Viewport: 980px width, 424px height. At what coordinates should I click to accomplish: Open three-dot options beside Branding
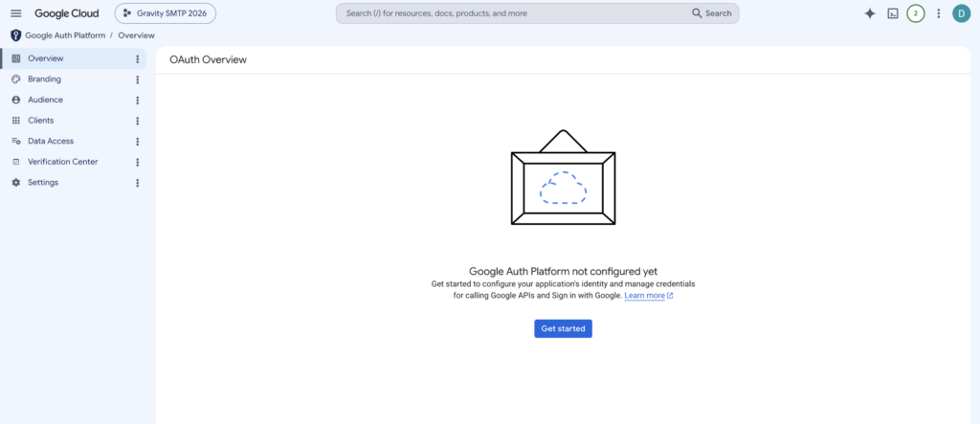(x=138, y=79)
